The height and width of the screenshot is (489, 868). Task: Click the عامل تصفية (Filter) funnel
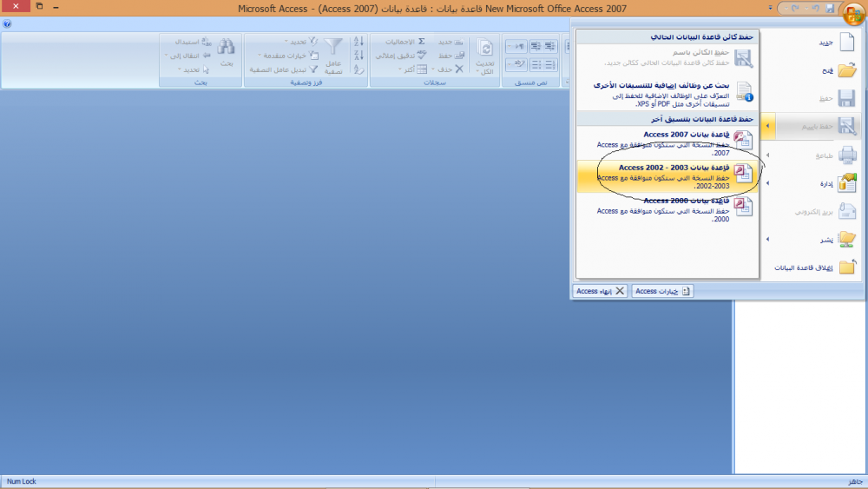[333, 56]
